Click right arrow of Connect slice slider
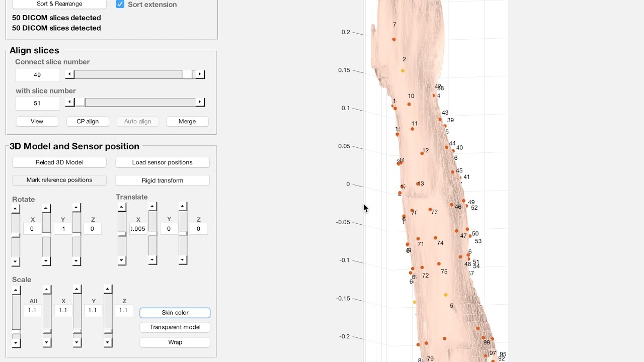Image resolution: width=644 pixels, height=362 pixels. 200,74
